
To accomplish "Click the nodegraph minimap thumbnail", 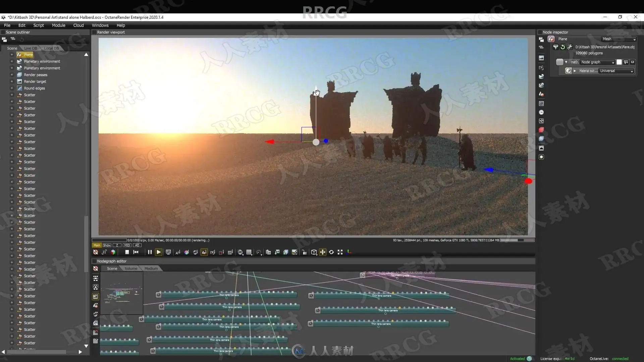I will click(121, 293).
